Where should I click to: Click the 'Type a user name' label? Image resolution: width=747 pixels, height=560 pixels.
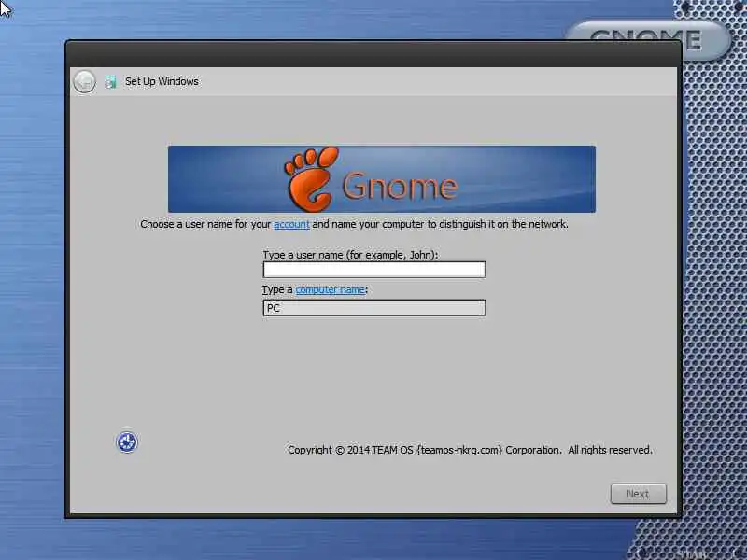coord(350,255)
